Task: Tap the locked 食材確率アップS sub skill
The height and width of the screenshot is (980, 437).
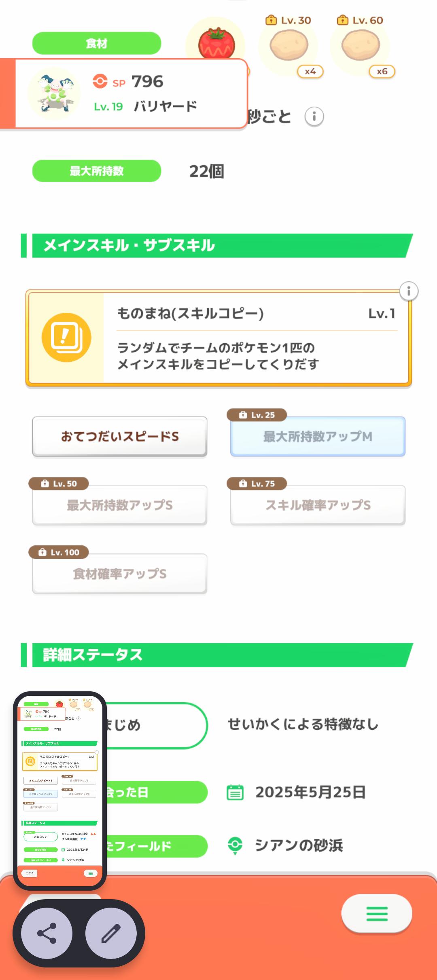Action: (x=120, y=574)
